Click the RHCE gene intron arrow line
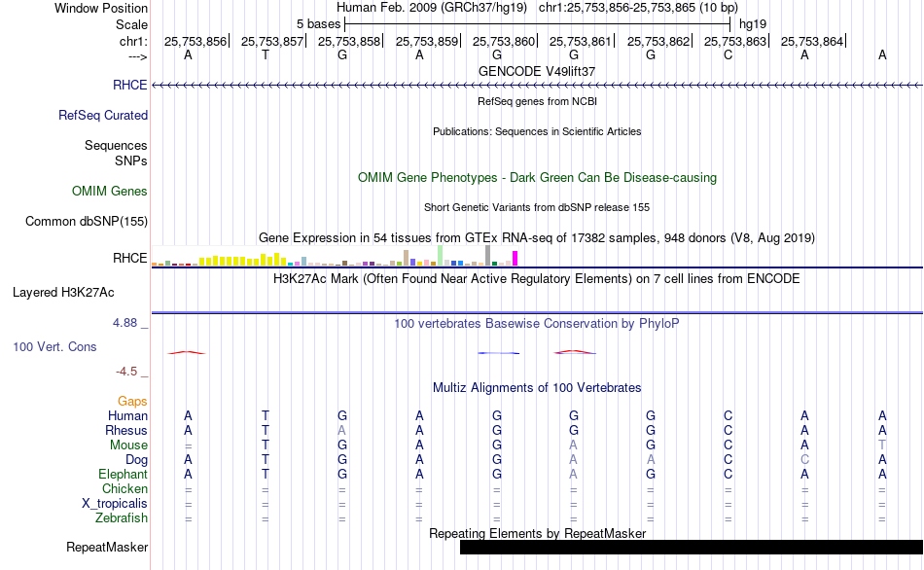This screenshot has width=924, height=570. pos(537,86)
